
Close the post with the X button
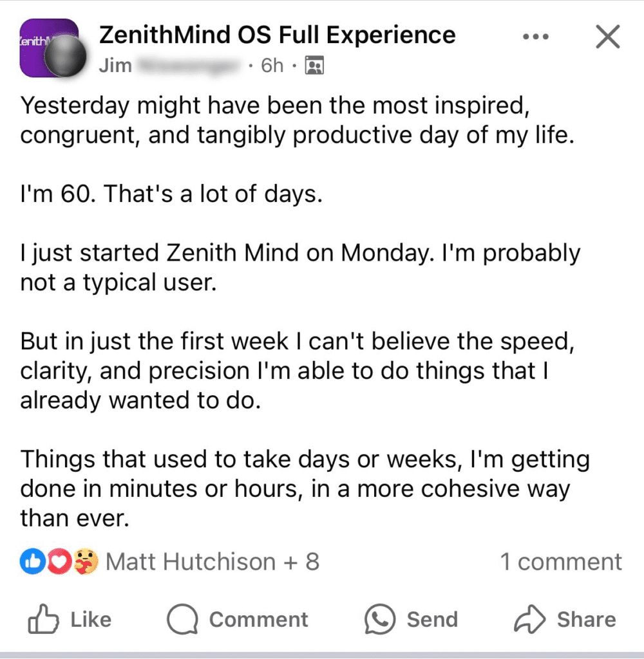[x=607, y=37]
